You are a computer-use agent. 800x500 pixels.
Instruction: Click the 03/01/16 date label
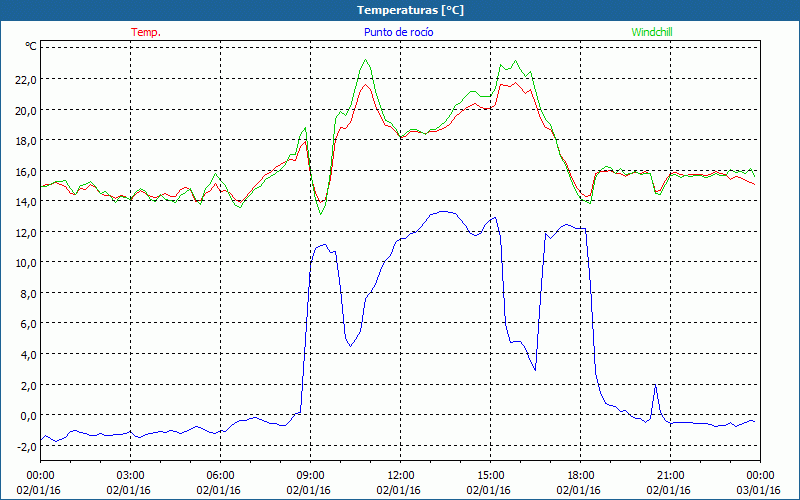(x=758, y=490)
